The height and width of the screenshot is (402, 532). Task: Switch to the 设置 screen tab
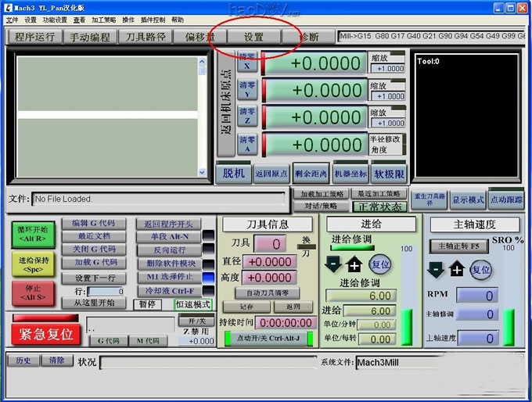point(253,37)
